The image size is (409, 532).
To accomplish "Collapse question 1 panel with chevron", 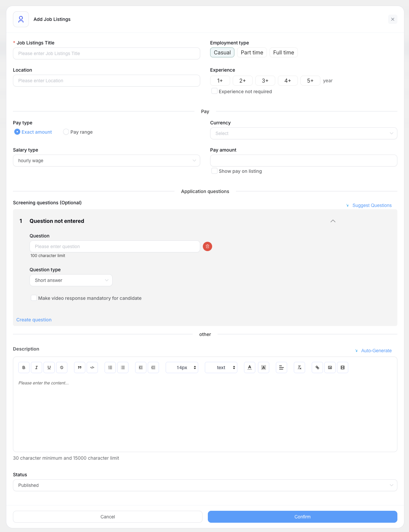I will click(x=333, y=221).
